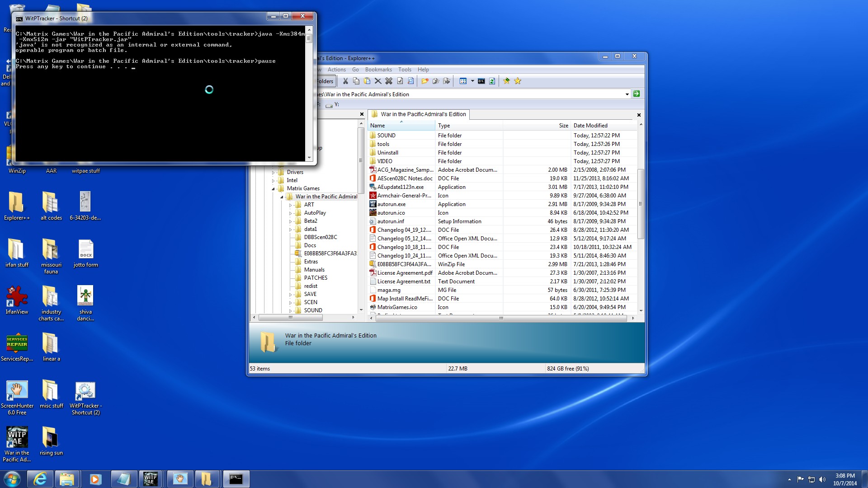Click the Copy toolbar icon in Explorer++
This screenshot has height=488, width=868.
pos(356,81)
